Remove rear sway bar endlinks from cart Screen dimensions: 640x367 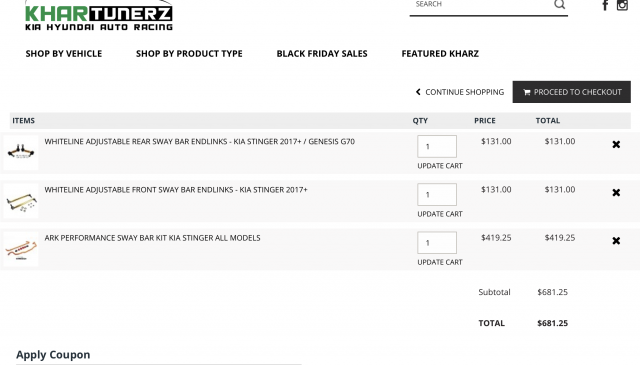tap(616, 145)
